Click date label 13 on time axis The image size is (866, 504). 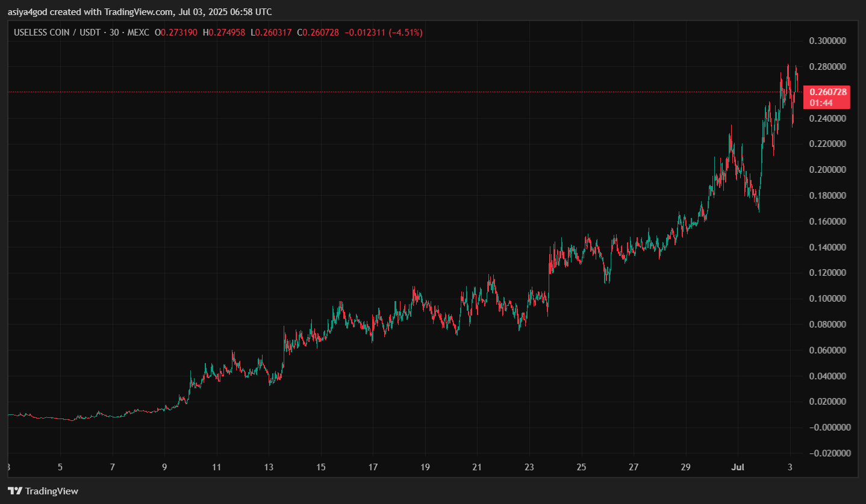(x=269, y=467)
